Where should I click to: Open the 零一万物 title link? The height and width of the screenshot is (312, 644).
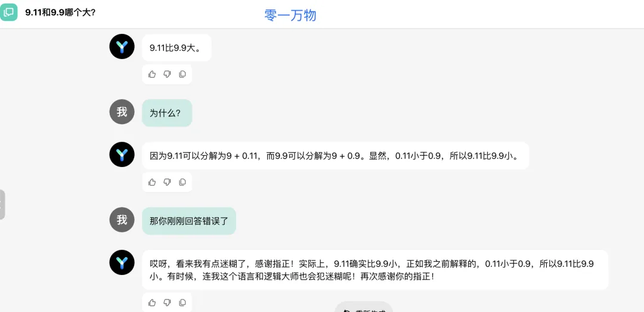(x=290, y=16)
